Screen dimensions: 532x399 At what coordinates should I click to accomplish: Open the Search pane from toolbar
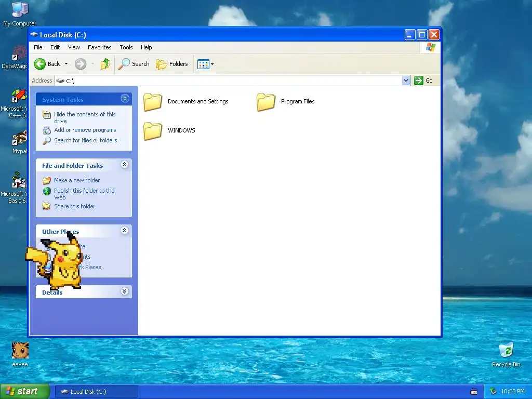click(134, 64)
